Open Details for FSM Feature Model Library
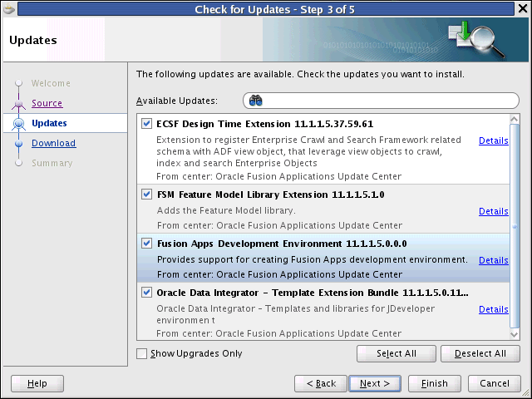 493,211
